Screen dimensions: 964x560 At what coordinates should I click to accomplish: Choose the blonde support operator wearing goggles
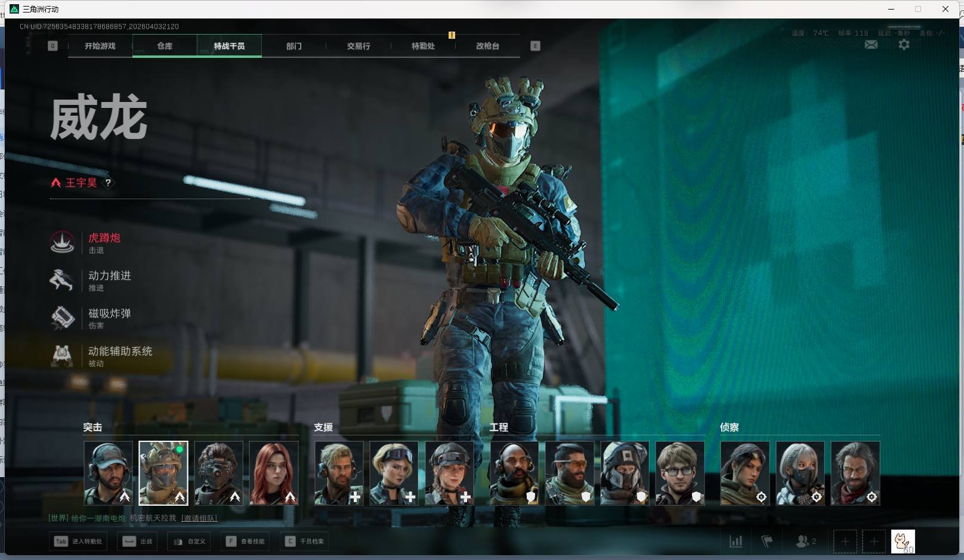[394, 474]
